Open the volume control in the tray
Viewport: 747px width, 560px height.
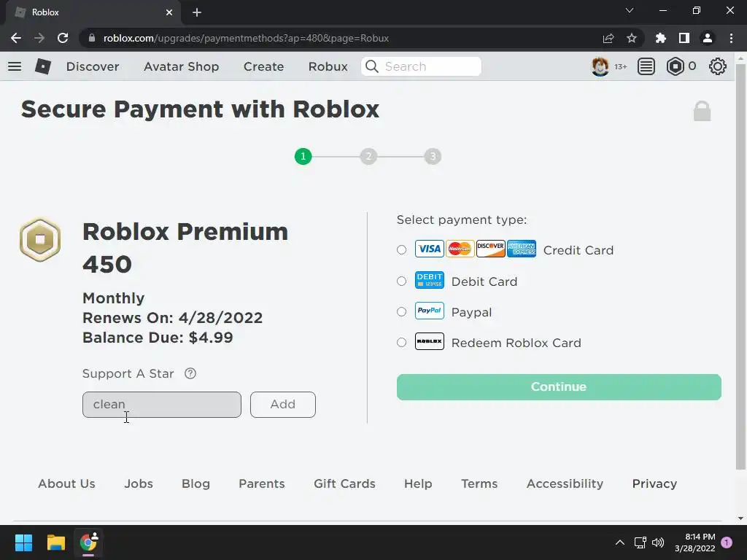(658, 542)
